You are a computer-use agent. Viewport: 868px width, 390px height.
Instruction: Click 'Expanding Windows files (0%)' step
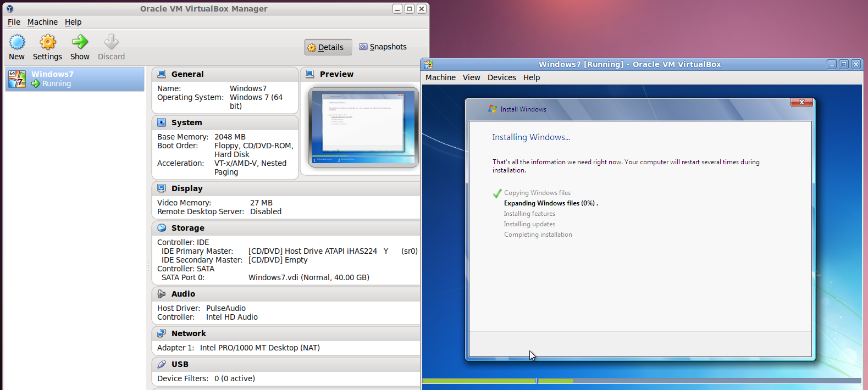pos(550,203)
